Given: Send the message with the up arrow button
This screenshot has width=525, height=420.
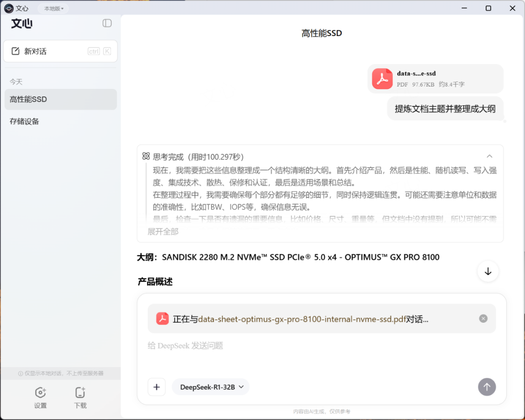Looking at the screenshot, I should (487, 387).
